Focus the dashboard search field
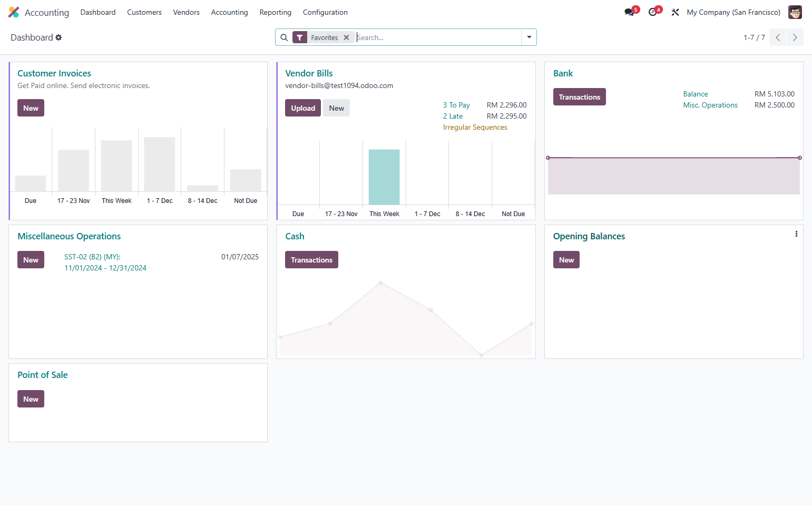Screen dimensions: 812x505 438,37
